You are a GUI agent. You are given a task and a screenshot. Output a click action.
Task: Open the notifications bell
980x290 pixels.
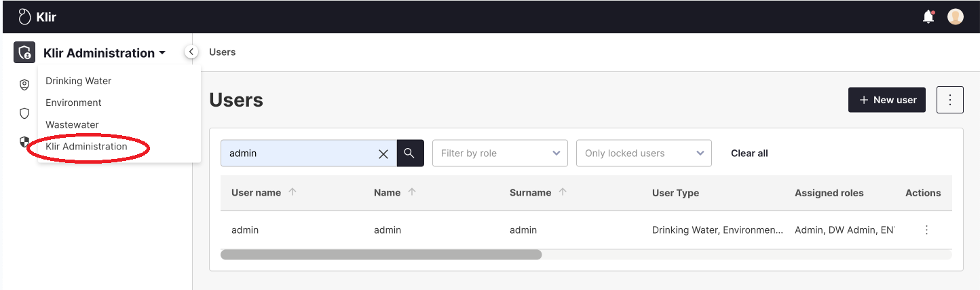[x=928, y=17]
